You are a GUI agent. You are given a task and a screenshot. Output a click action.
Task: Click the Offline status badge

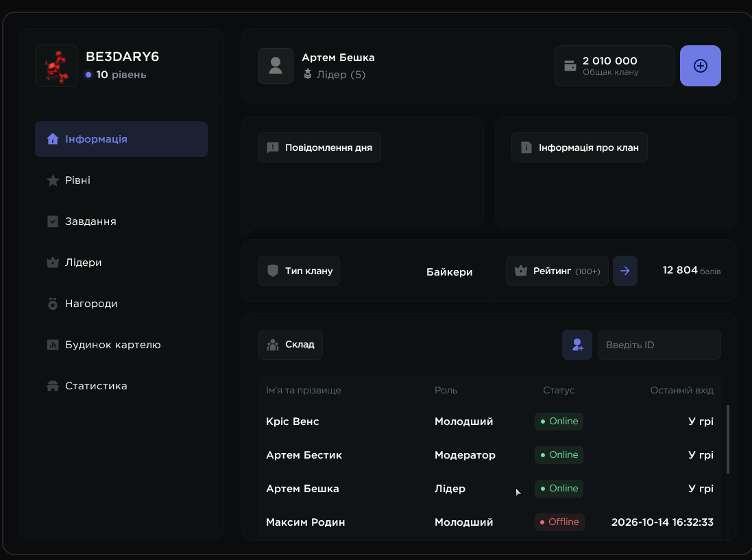click(x=559, y=522)
